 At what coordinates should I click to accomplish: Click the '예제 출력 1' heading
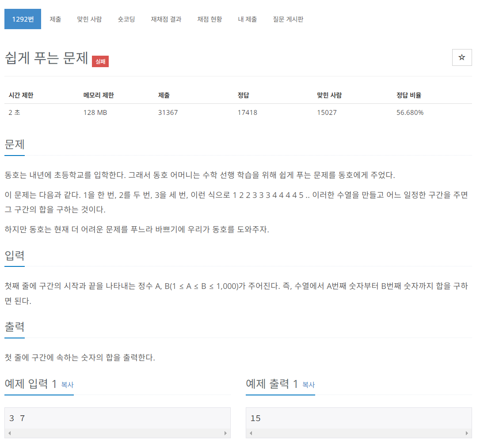(272, 383)
